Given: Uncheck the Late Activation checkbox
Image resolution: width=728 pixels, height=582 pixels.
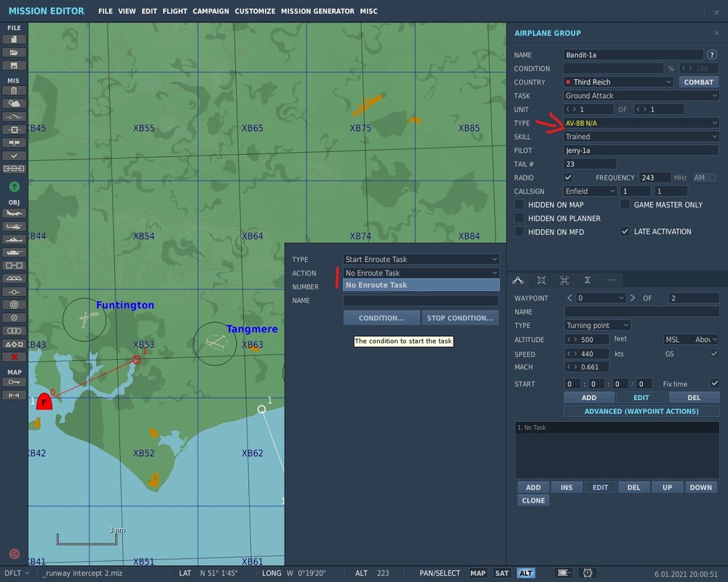Looking at the screenshot, I should tap(625, 231).
